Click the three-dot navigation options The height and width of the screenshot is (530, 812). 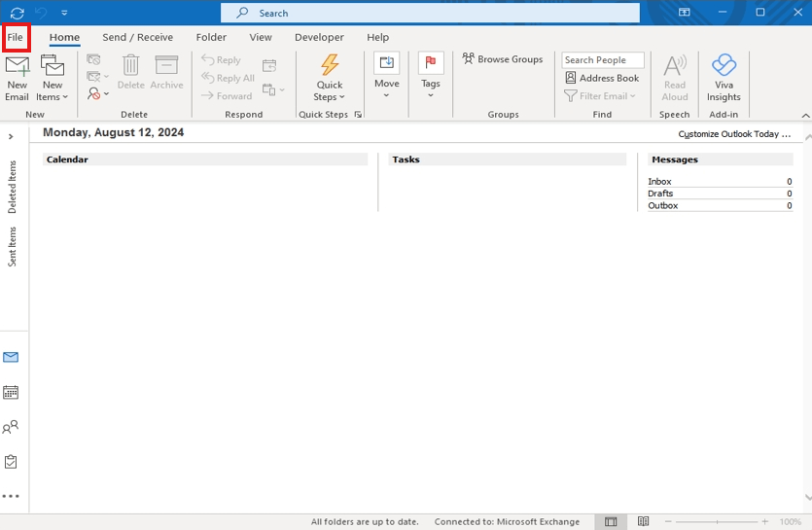coord(11,496)
